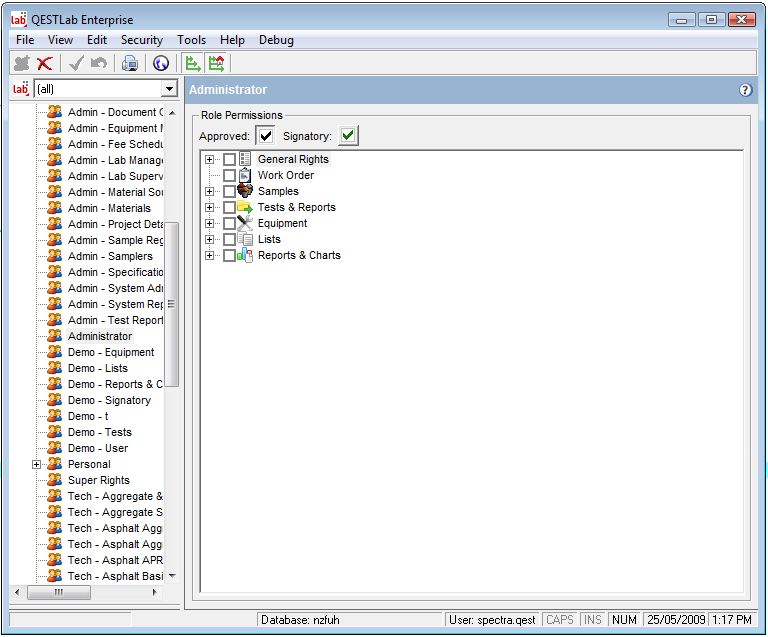The width and height of the screenshot is (768, 637).
Task: Click the green tree icon with red marker
Action: point(216,64)
